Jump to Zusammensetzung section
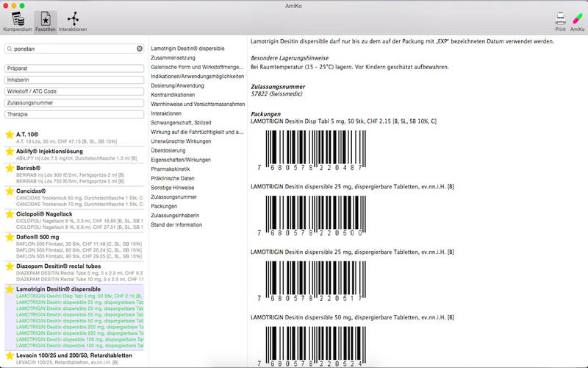Image resolution: width=588 pixels, height=368 pixels. tap(173, 58)
